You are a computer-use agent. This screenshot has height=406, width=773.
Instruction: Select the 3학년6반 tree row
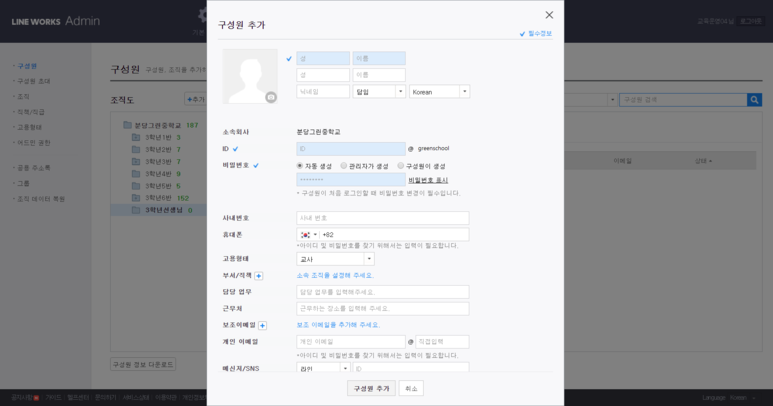tap(159, 198)
